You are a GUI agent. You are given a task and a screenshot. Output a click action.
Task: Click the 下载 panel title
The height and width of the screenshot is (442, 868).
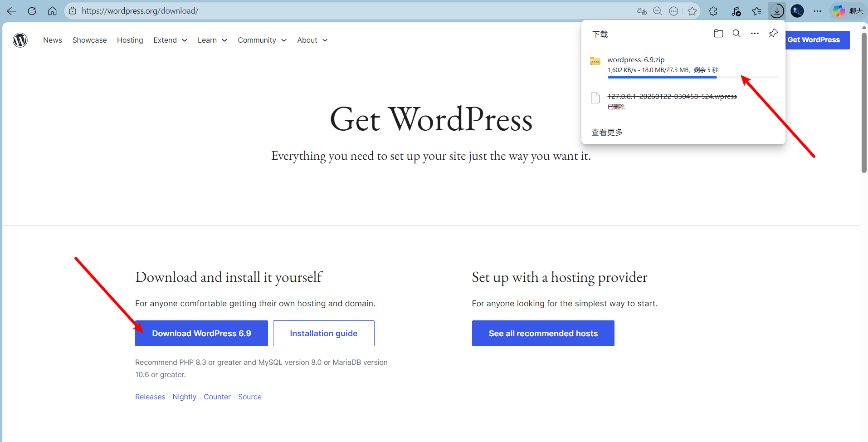(600, 34)
